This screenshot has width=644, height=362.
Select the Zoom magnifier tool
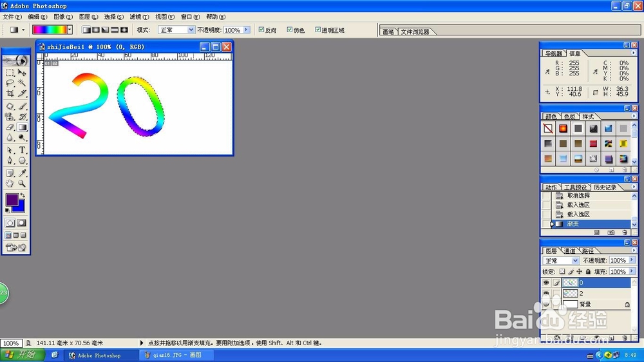(x=22, y=184)
